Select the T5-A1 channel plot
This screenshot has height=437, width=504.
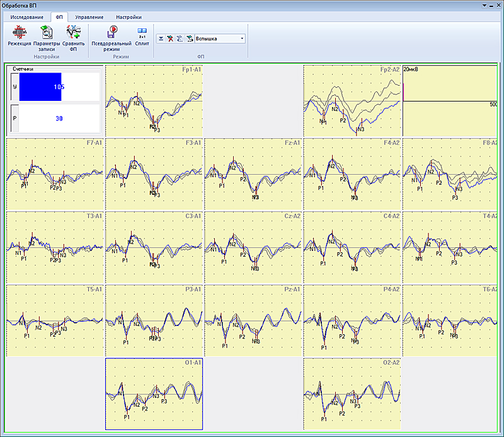55,321
